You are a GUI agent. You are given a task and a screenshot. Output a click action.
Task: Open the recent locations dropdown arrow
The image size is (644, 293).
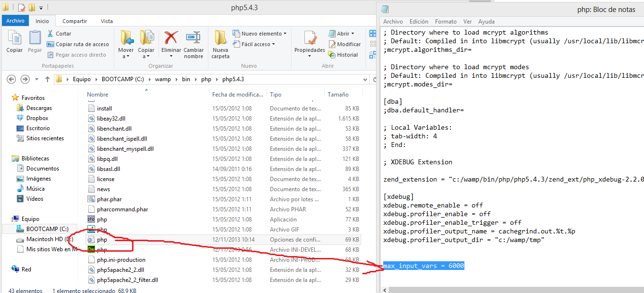(x=36, y=79)
